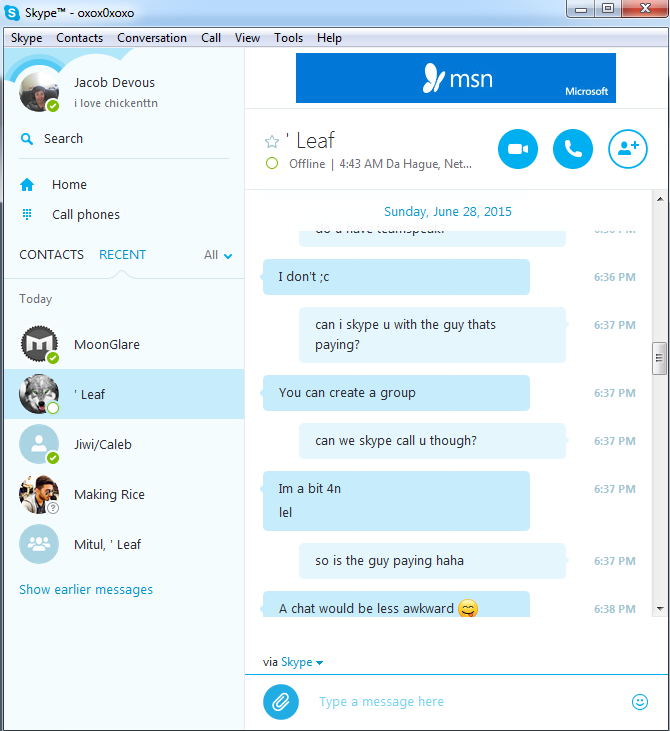Open Jacob Devous online status indicator

[53, 106]
